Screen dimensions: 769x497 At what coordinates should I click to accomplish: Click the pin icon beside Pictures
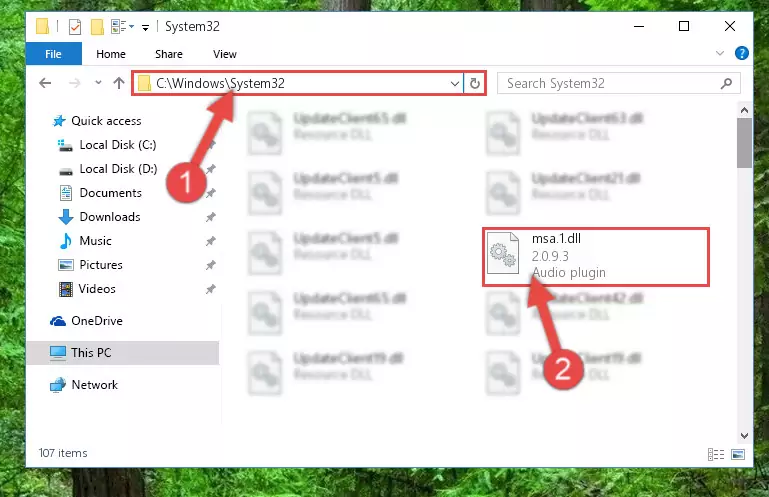pyautogui.click(x=211, y=265)
